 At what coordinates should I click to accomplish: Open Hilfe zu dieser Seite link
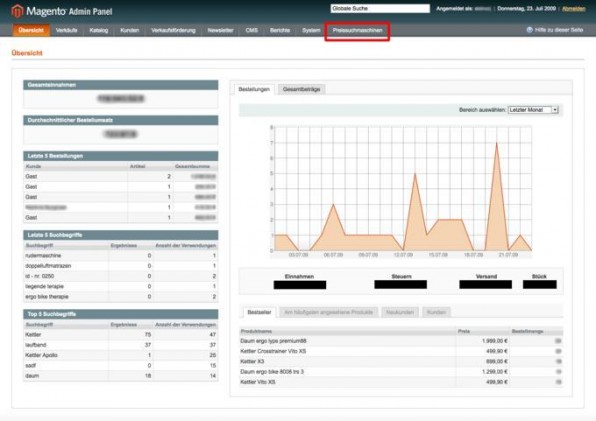(559, 30)
